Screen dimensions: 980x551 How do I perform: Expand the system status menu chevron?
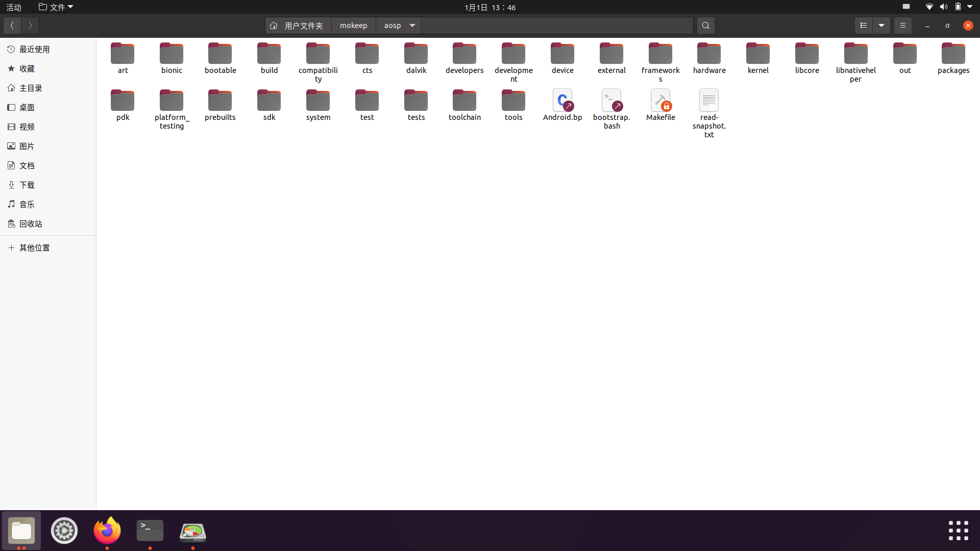[x=971, y=7]
